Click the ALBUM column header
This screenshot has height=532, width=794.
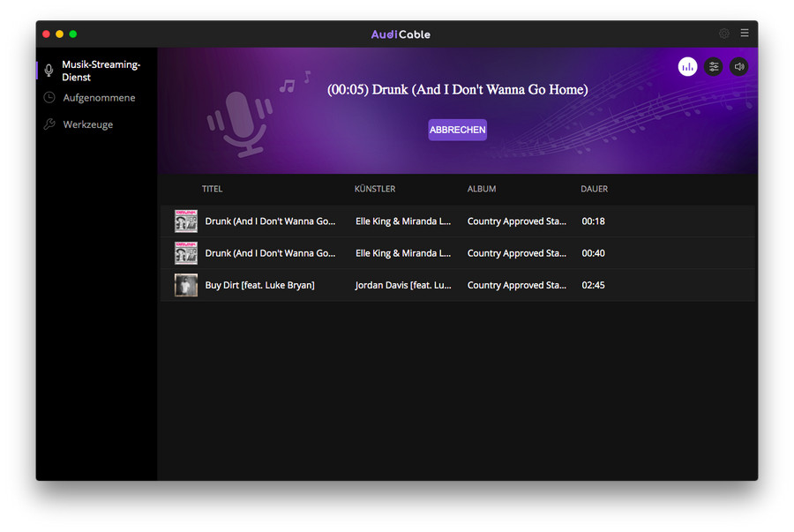click(481, 189)
